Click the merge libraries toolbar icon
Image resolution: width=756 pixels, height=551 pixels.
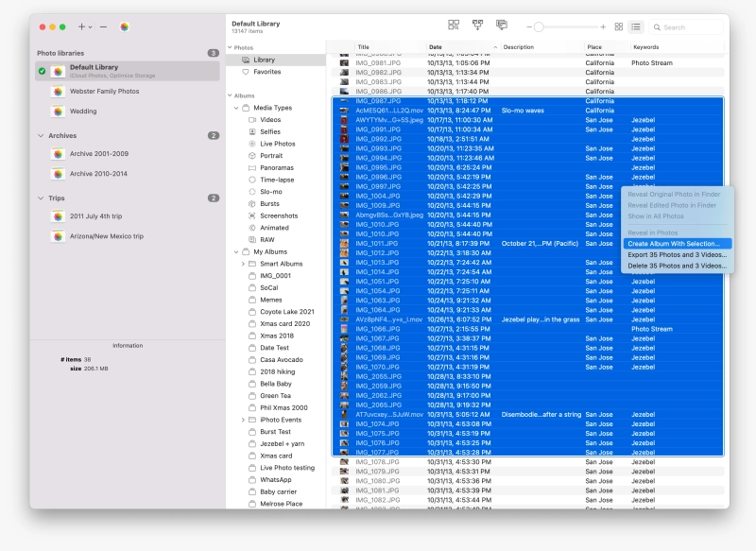(x=477, y=26)
